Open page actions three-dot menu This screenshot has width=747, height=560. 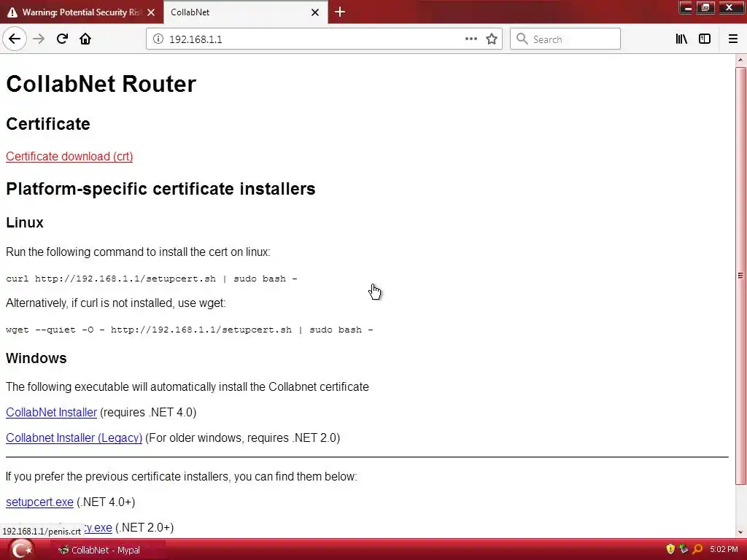[x=471, y=39]
